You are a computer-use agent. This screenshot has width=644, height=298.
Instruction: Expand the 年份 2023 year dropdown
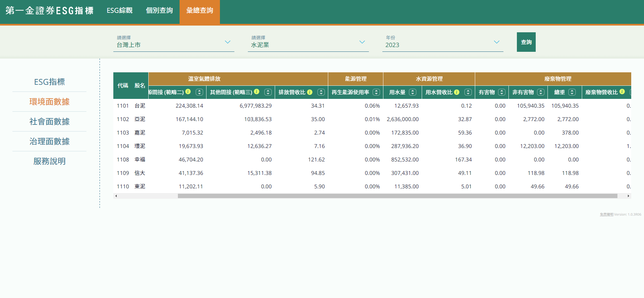tap(443, 42)
